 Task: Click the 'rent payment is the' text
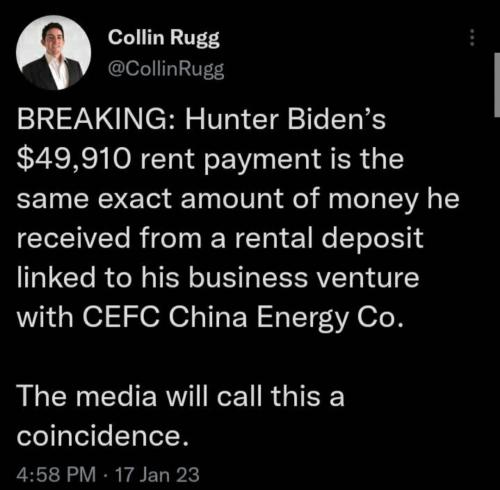pos(272,159)
